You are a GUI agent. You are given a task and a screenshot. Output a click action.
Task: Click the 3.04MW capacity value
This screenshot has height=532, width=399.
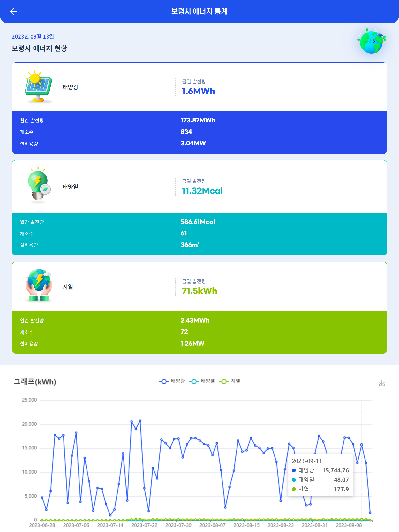click(x=193, y=143)
